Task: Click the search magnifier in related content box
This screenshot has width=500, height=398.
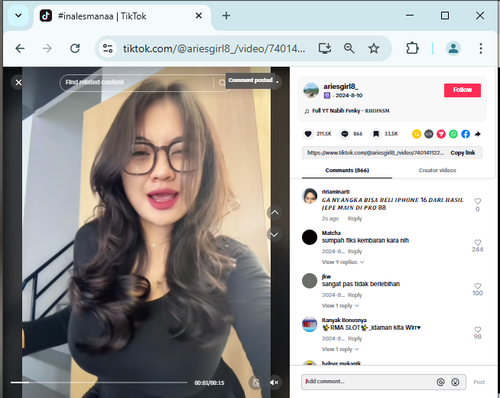Action: pyautogui.click(x=222, y=82)
